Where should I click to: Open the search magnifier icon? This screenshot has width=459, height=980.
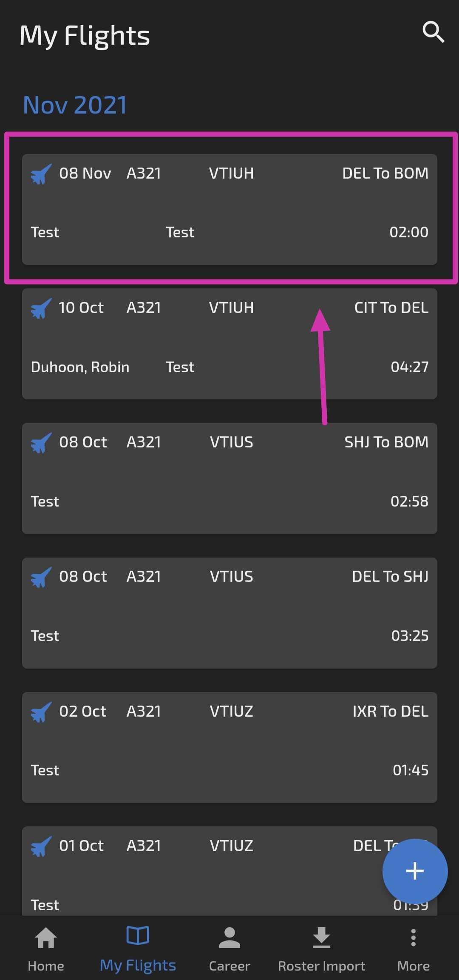(433, 32)
